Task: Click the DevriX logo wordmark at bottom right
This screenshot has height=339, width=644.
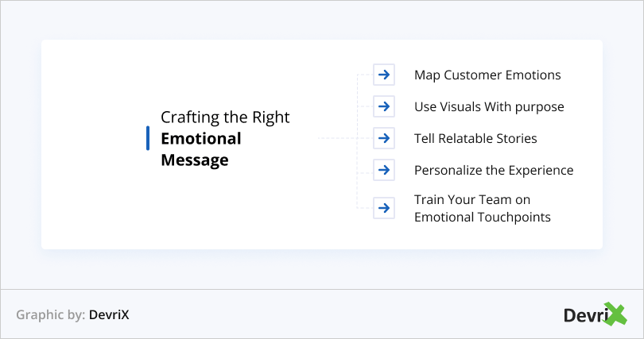Action: [x=596, y=314]
